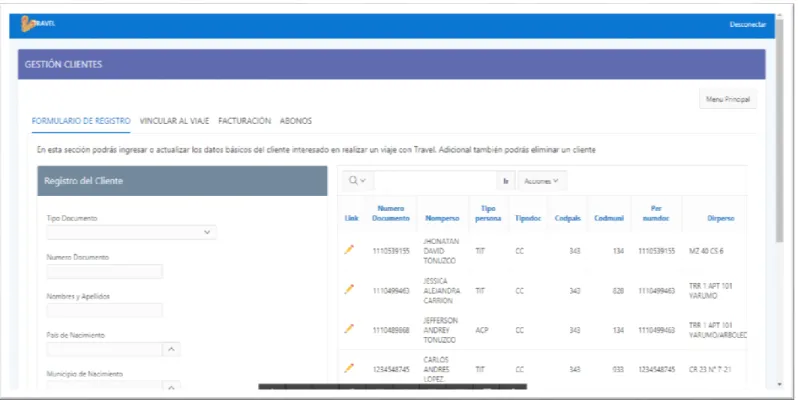Click scrollbar down arrow at bottom right
Viewport: 798px width, 400px height.
click(780, 385)
